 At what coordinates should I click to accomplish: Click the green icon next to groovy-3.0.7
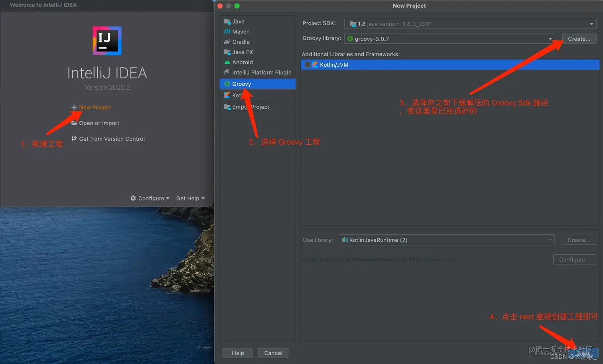tap(350, 39)
